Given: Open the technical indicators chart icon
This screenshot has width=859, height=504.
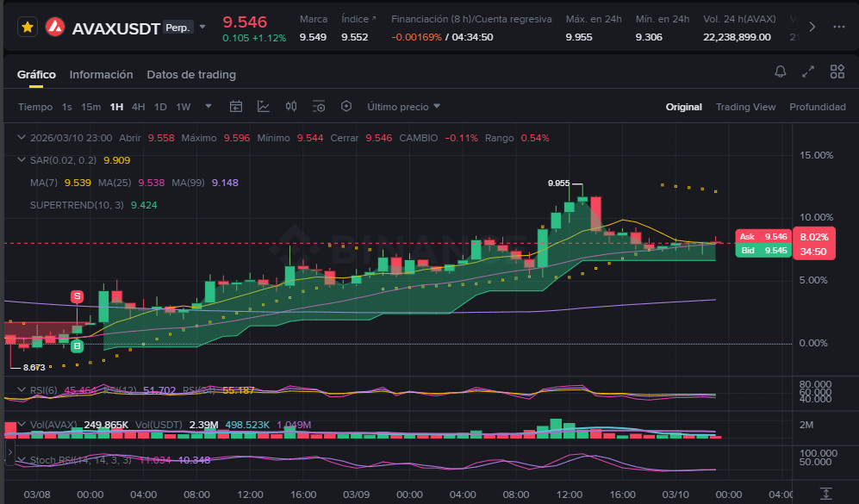Looking at the screenshot, I should pos(264,106).
